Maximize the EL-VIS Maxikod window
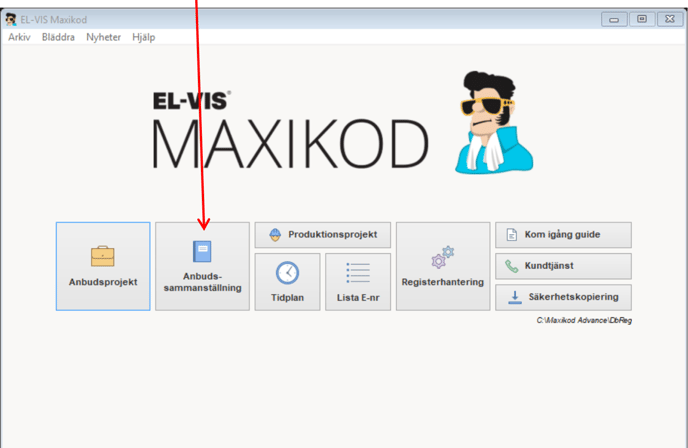The width and height of the screenshot is (688, 448). pyautogui.click(x=642, y=19)
